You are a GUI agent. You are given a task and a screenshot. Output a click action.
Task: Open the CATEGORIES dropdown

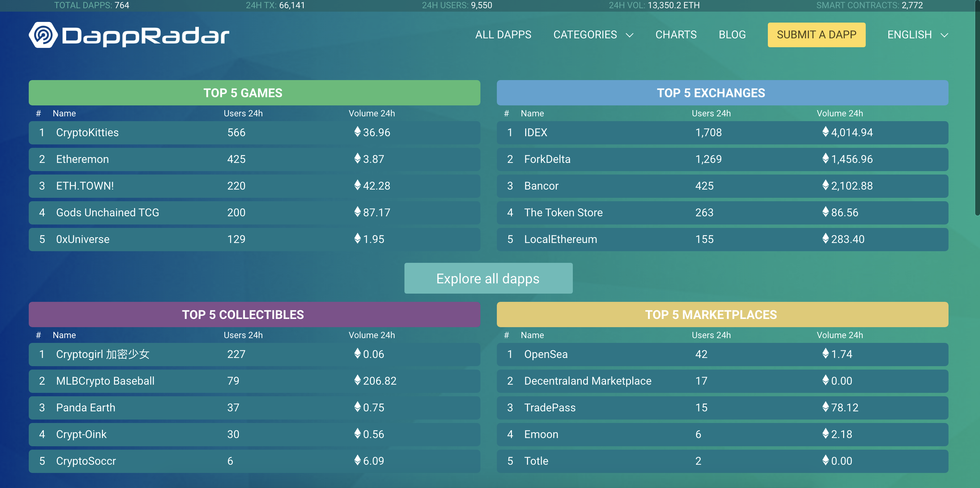pos(585,35)
